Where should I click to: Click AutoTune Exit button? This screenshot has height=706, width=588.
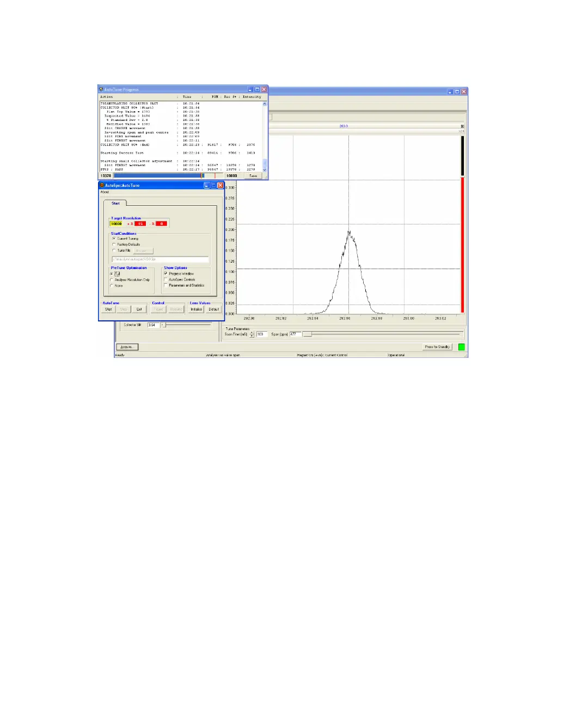click(x=139, y=309)
